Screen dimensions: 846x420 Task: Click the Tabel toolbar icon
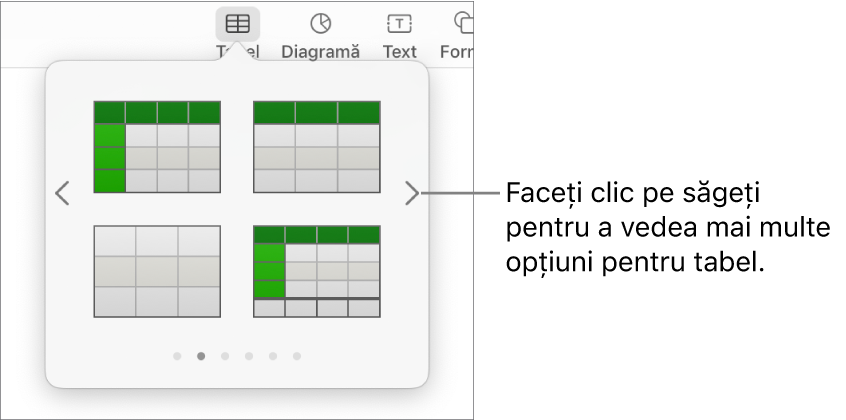pyautogui.click(x=237, y=24)
